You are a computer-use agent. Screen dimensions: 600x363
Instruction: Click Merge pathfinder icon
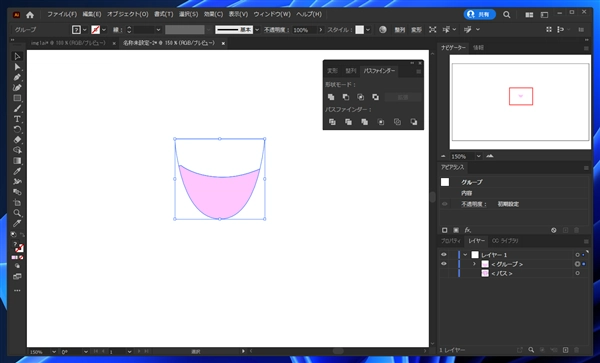(x=365, y=122)
